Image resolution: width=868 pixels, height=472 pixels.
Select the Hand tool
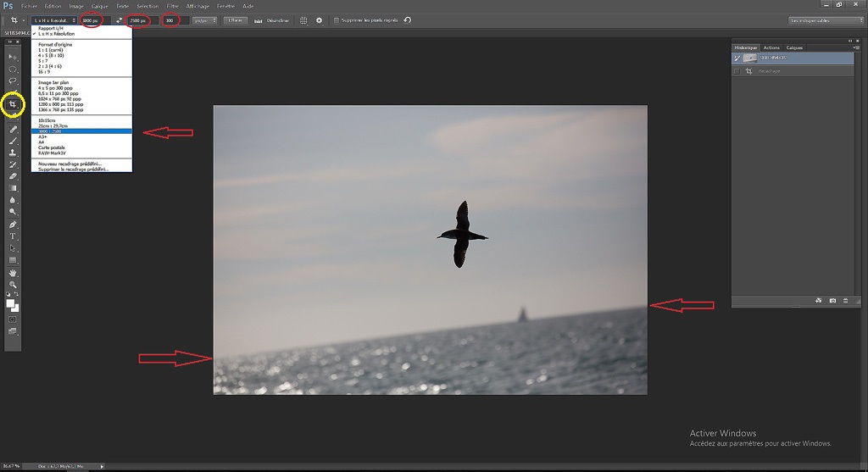point(13,273)
